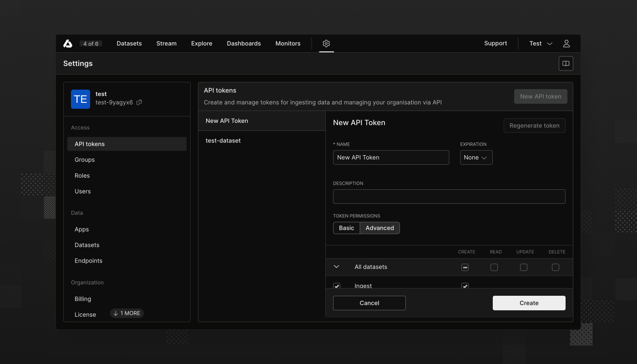637x364 pixels.
Task: Click the Name field containing New API Token
Action: click(x=391, y=157)
